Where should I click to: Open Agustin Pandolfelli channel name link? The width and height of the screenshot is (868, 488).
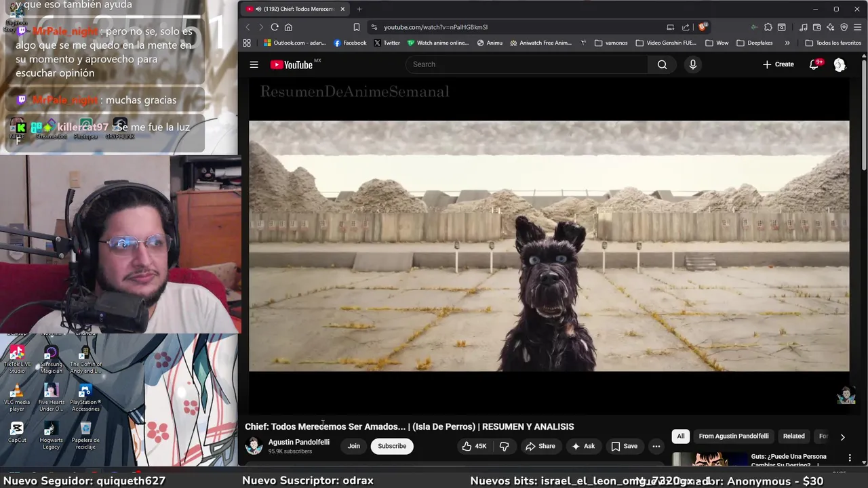299,442
